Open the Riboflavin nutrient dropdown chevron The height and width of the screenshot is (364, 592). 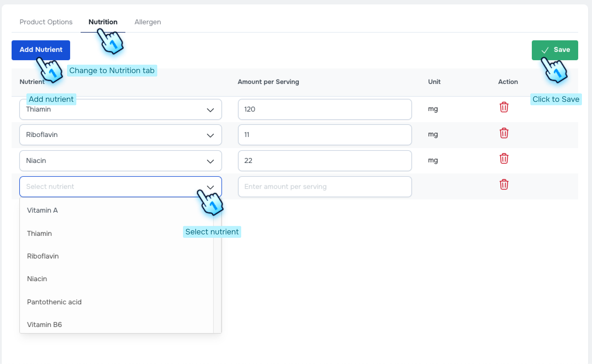point(210,135)
